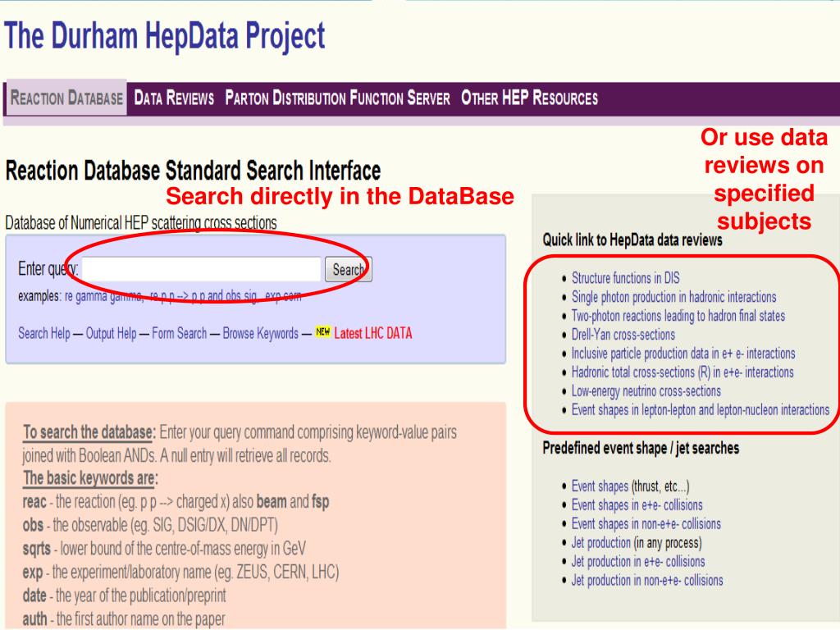840x630 pixels.
Task: Open Jet production in non-e+e- collisions
Action: click(647, 580)
